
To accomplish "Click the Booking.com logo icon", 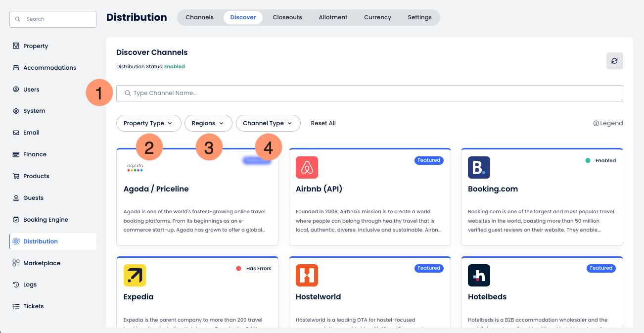I will 479,167.
